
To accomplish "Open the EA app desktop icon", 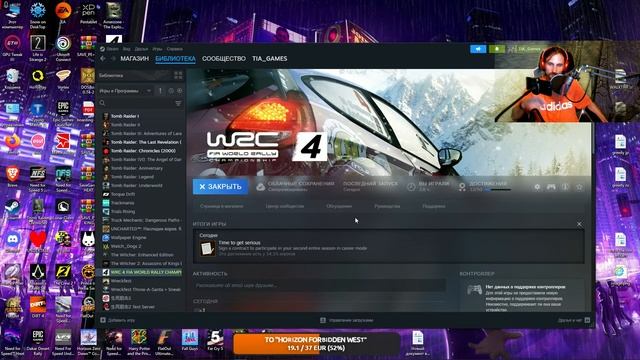I will pos(63,13).
